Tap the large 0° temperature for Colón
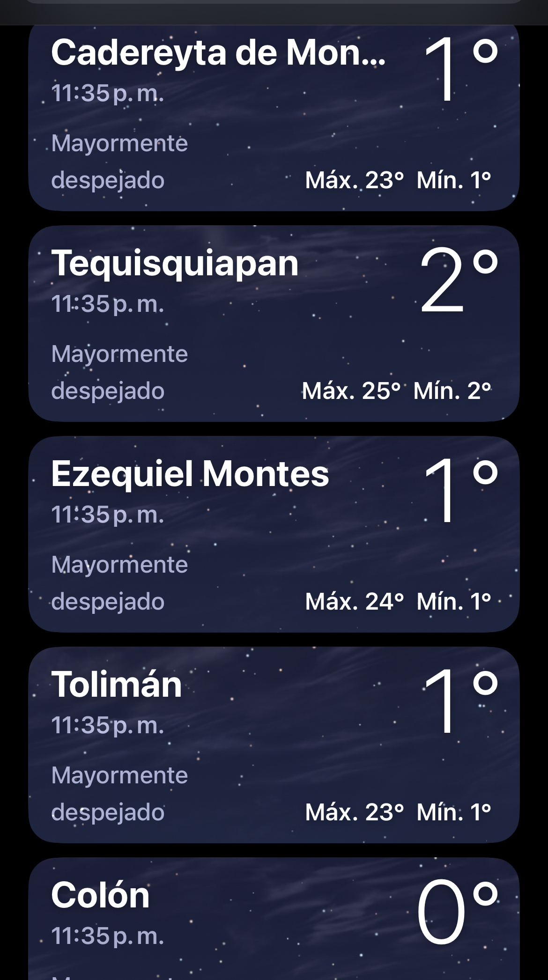The height and width of the screenshot is (980, 548). [x=457, y=913]
